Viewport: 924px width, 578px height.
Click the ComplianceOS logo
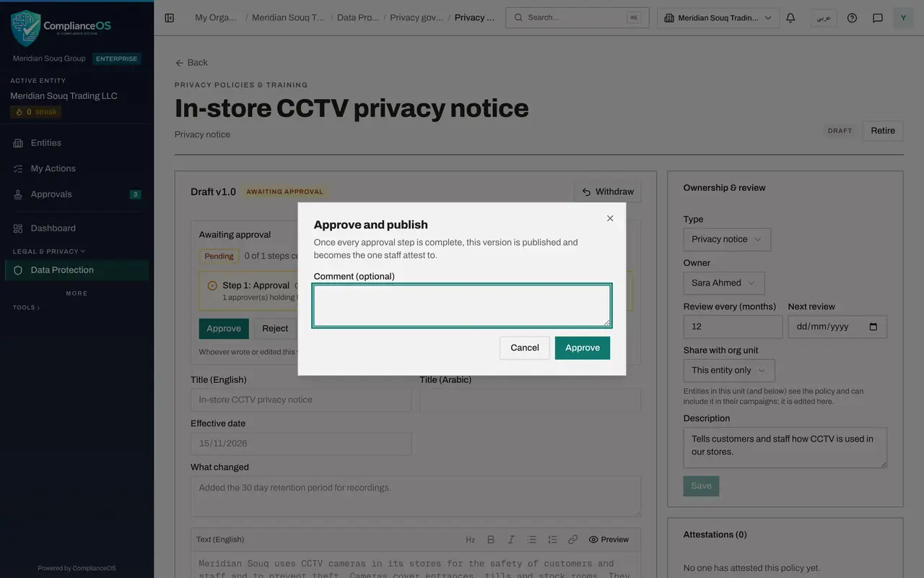[62, 27]
